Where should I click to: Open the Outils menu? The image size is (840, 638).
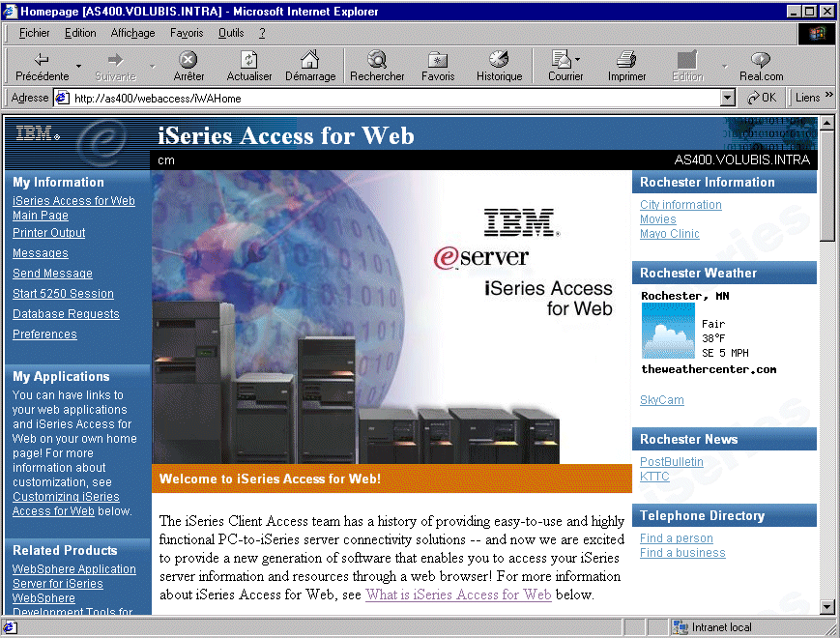[x=231, y=33]
